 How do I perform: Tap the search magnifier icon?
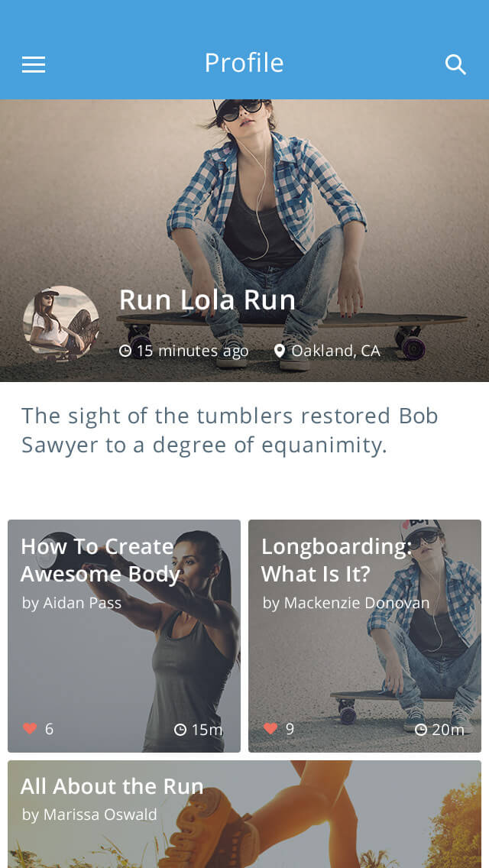tap(455, 65)
